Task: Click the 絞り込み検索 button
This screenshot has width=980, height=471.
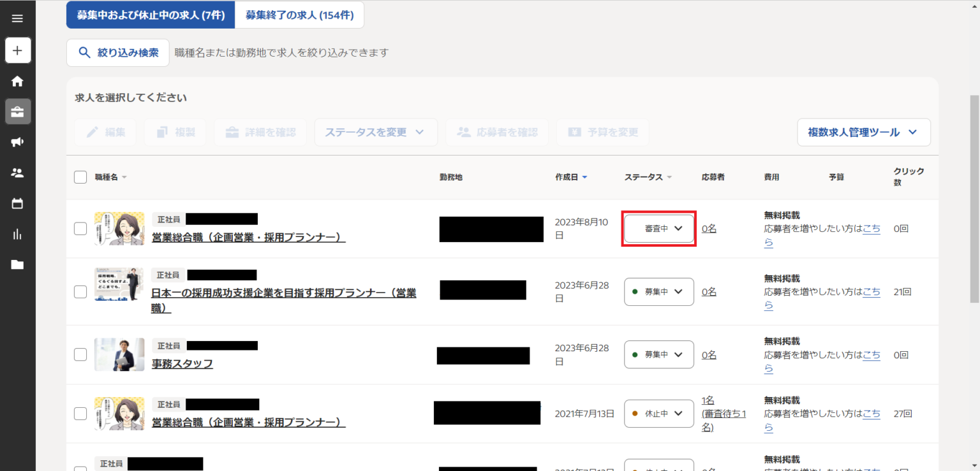Action: point(118,53)
